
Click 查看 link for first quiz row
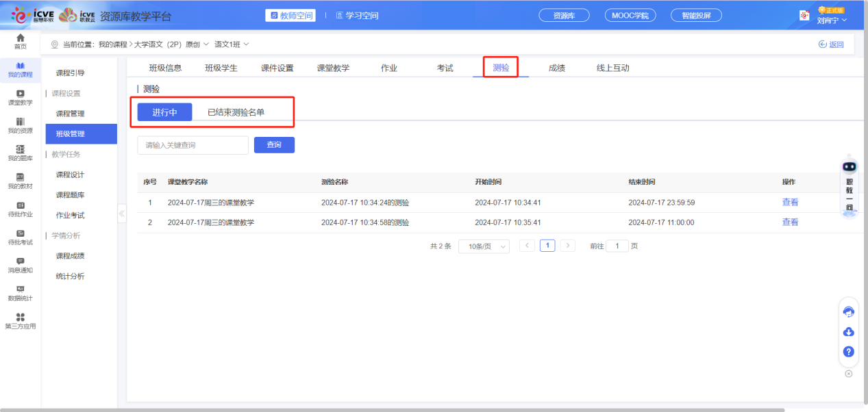[790, 203]
